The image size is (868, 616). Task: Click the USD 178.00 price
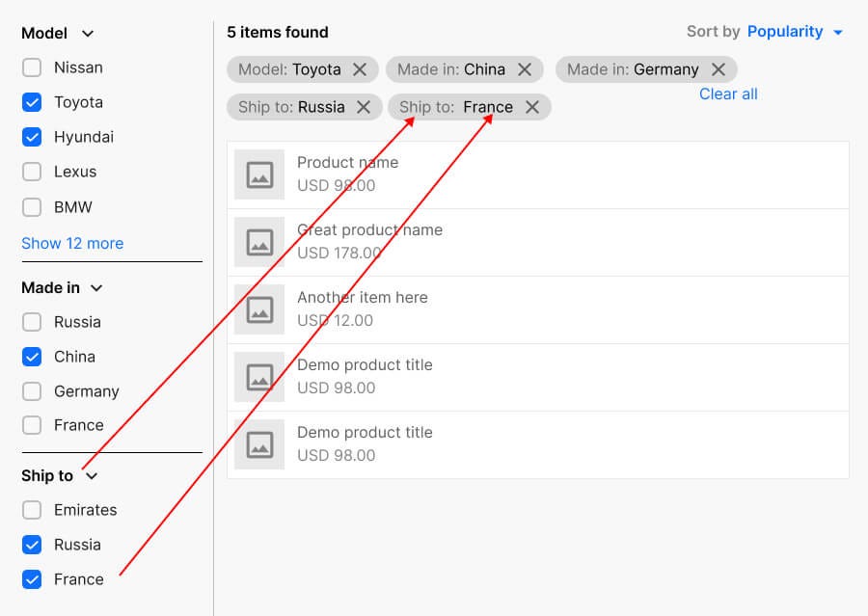339,253
